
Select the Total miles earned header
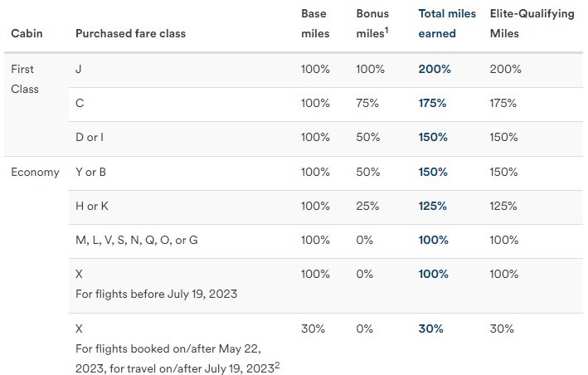tap(447, 23)
